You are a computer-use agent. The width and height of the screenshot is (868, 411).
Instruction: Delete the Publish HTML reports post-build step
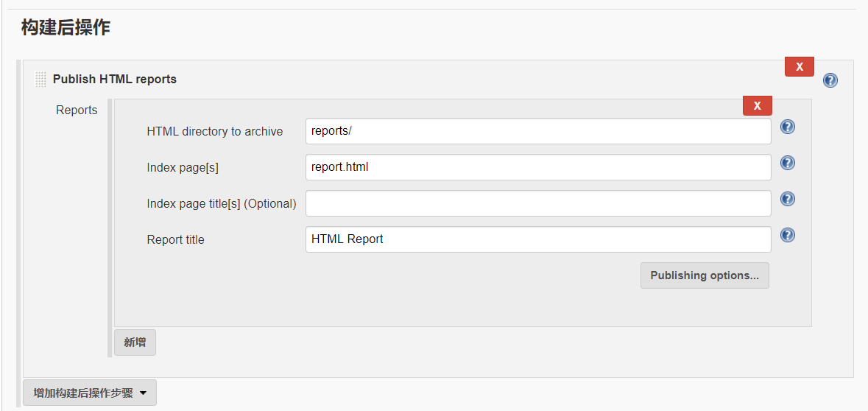point(799,66)
